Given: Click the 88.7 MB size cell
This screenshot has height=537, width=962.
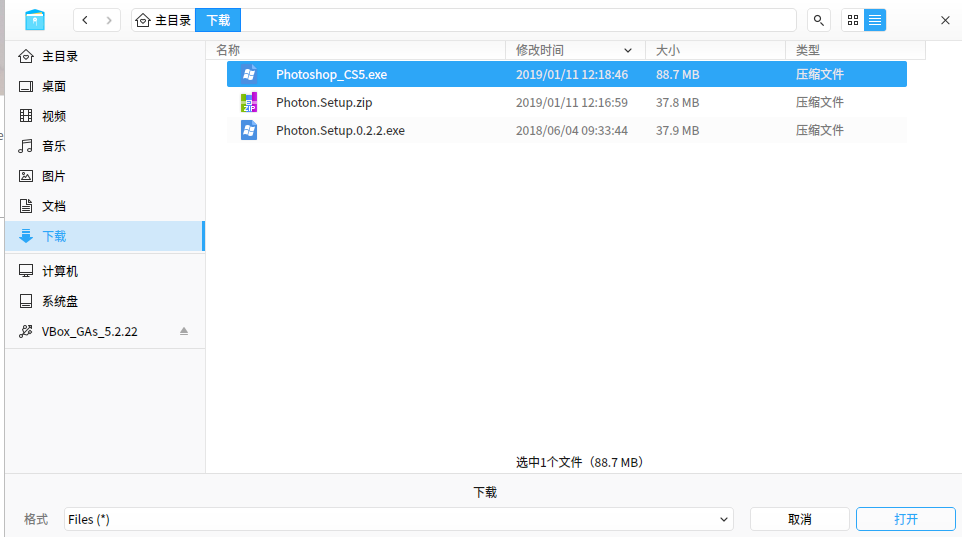Looking at the screenshot, I should pos(677,74).
